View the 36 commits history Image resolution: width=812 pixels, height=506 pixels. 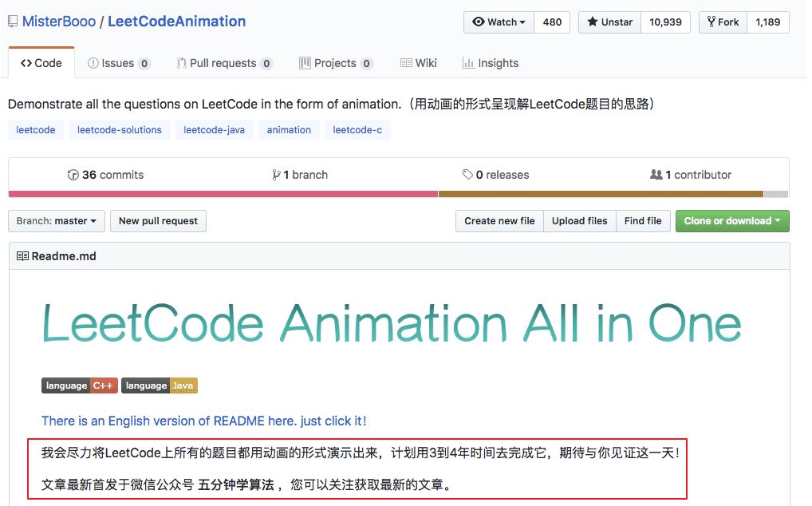click(x=105, y=175)
